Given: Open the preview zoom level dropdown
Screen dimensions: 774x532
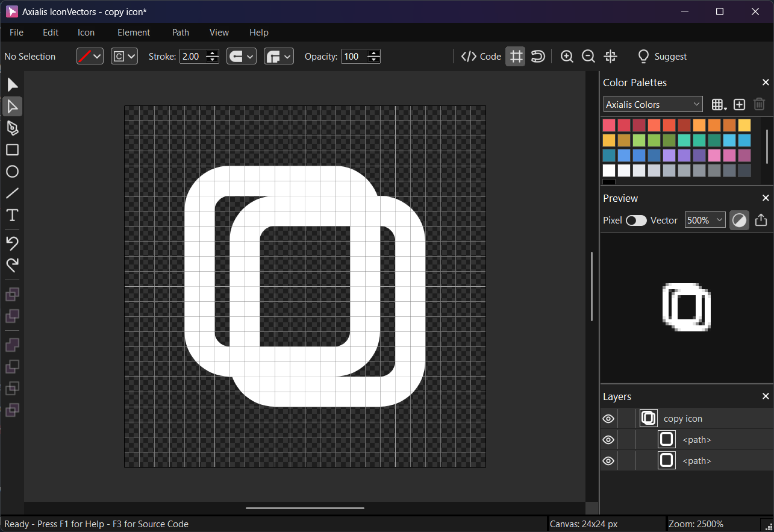Looking at the screenshot, I should pyautogui.click(x=705, y=220).
